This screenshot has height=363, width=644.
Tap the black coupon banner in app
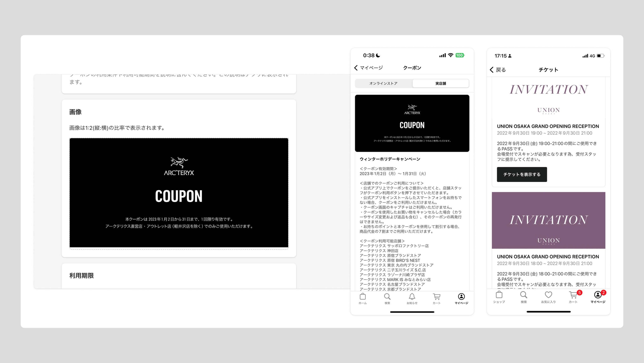pos(412,123)
